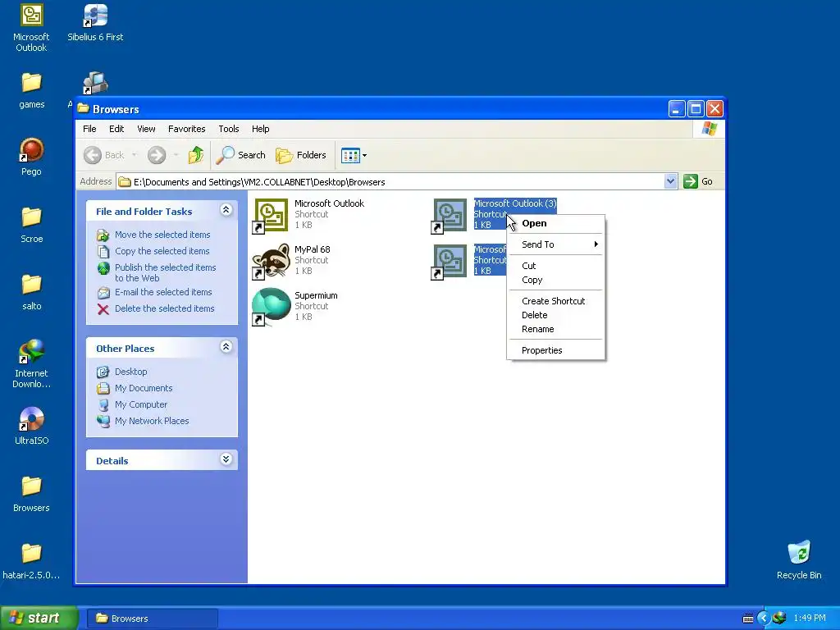
Task: Choose Cut from the context menu
Action: (x=555, y=266)
